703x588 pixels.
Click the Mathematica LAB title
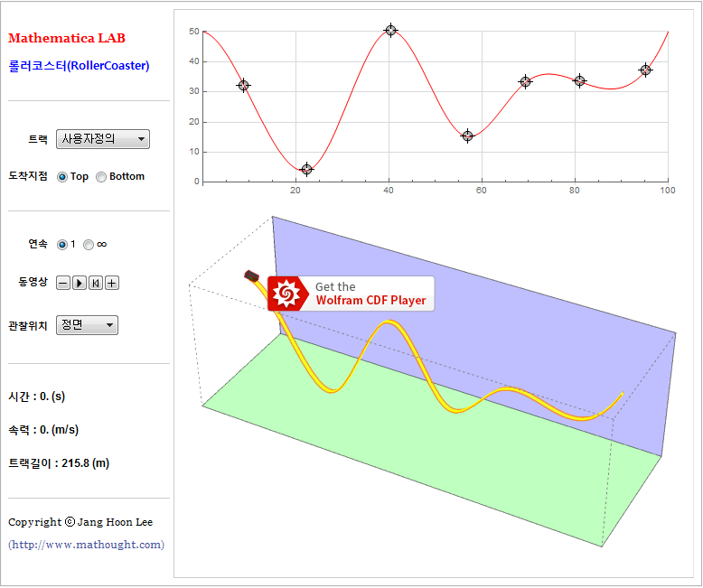67,38
